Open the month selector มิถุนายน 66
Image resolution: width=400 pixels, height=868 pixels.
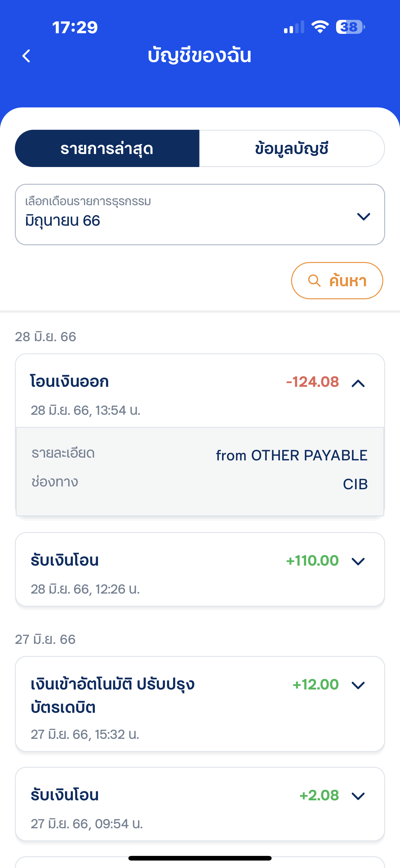coord(200,215)
